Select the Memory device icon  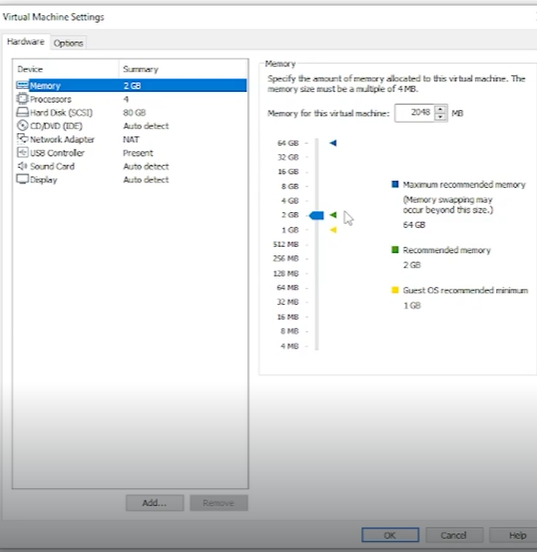[x=22, y=85]
